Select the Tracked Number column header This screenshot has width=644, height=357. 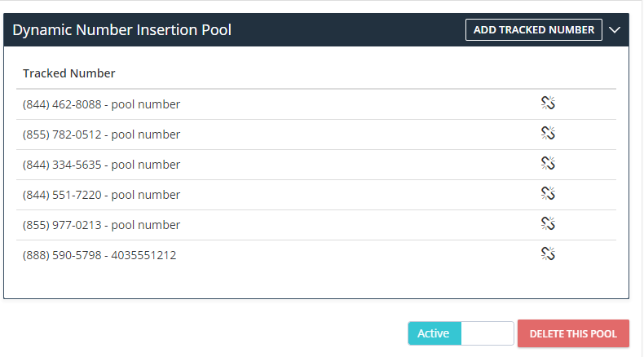coord(69,73)
